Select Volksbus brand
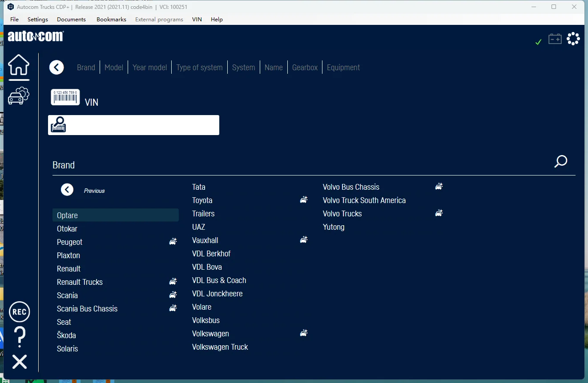Viewport: 588px width, 383px height. [206, 320]
